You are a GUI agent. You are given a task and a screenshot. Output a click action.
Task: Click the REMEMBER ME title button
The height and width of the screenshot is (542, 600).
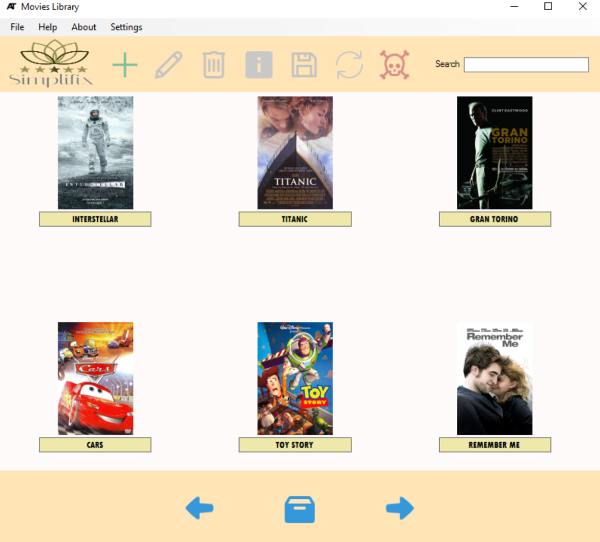495,445
